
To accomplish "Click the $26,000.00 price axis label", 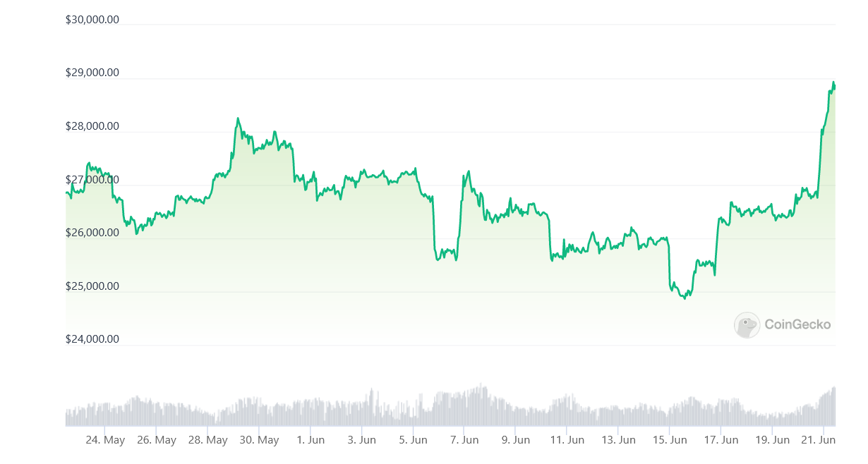I will click(92, 233).
